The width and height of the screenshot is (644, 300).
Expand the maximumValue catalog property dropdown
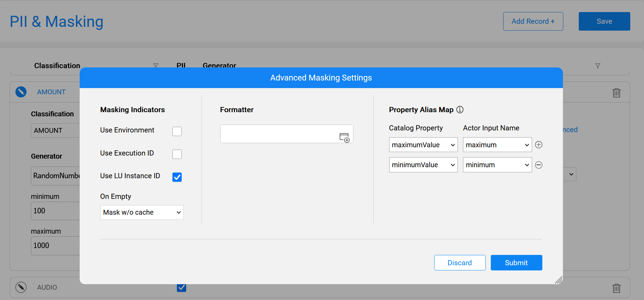[x=423, y=145]
